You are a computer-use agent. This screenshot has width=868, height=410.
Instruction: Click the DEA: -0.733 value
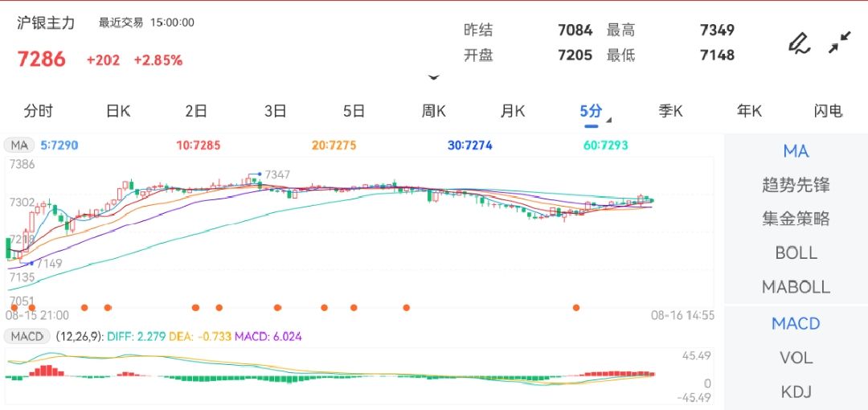200,336
